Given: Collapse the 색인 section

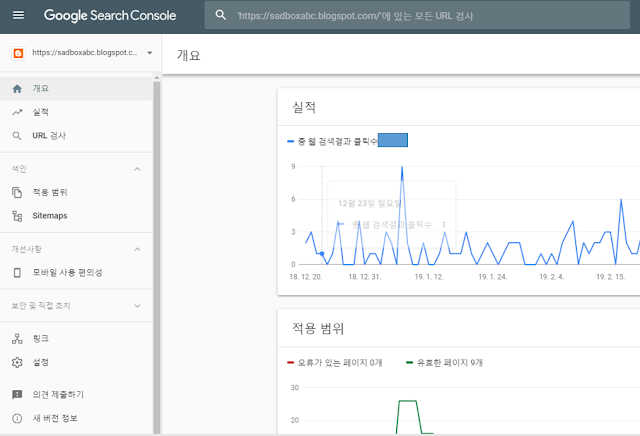Looking at the screenshot, I should point(138,169).
